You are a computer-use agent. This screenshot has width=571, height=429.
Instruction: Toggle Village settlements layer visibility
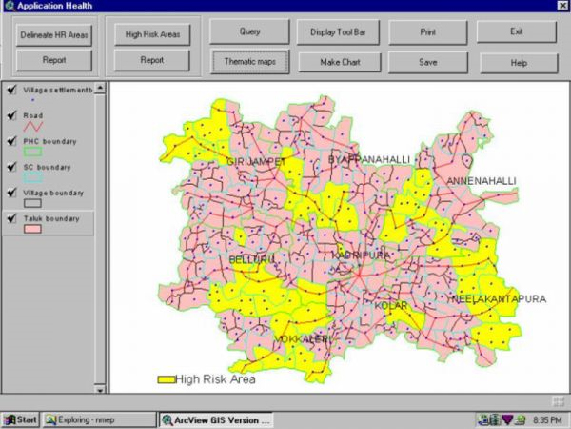(12, 89)
